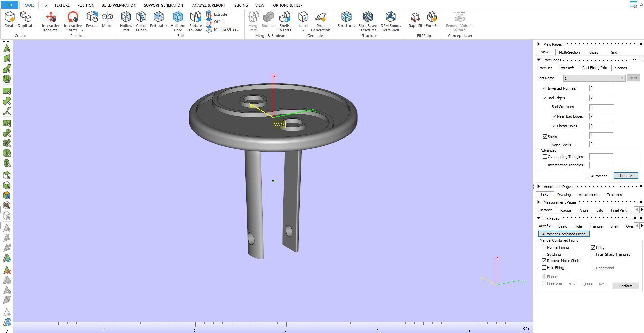Click the Shells count field
Screen dimensions: 644x333
tap(601, 136)
